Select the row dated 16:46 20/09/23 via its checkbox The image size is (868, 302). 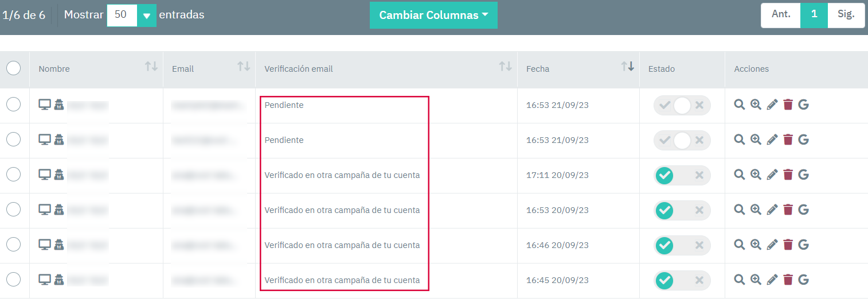13,244
